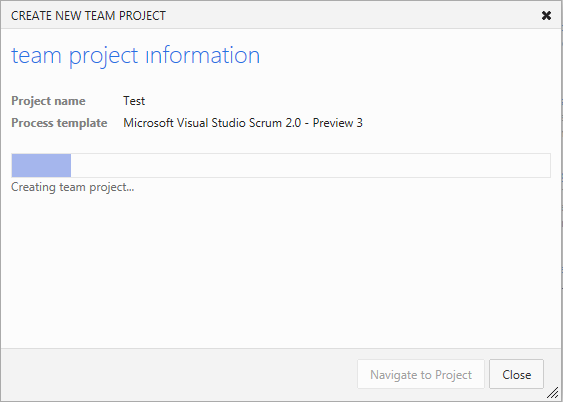This screenshot has width=563, height=402.
Task: Click the empty footer area left of Navigate to Project
Action: point(180,374)
